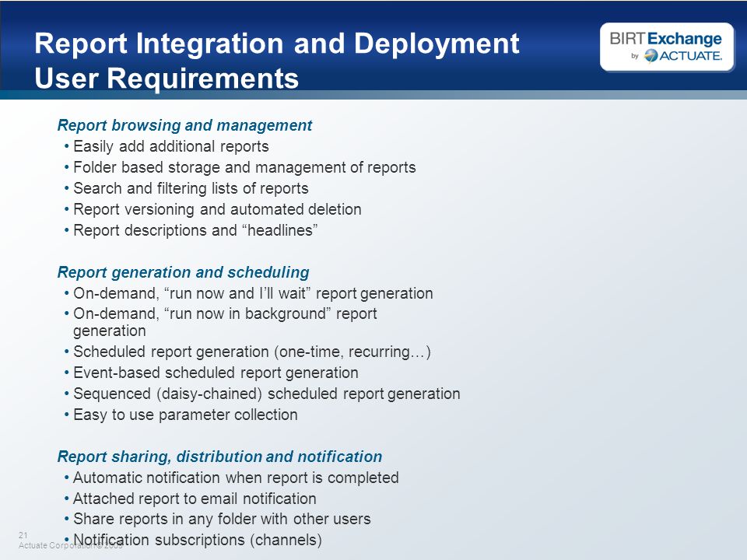Click "Easy to use parameter collection"
Image resolution: width=747 pixels, height=560 pixels.
point(185,415)
